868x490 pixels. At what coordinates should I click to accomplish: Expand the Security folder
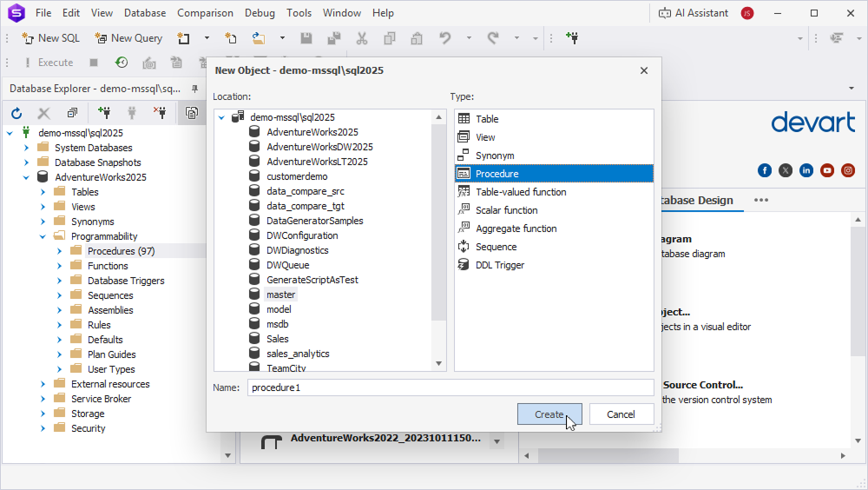click(43, 428)
